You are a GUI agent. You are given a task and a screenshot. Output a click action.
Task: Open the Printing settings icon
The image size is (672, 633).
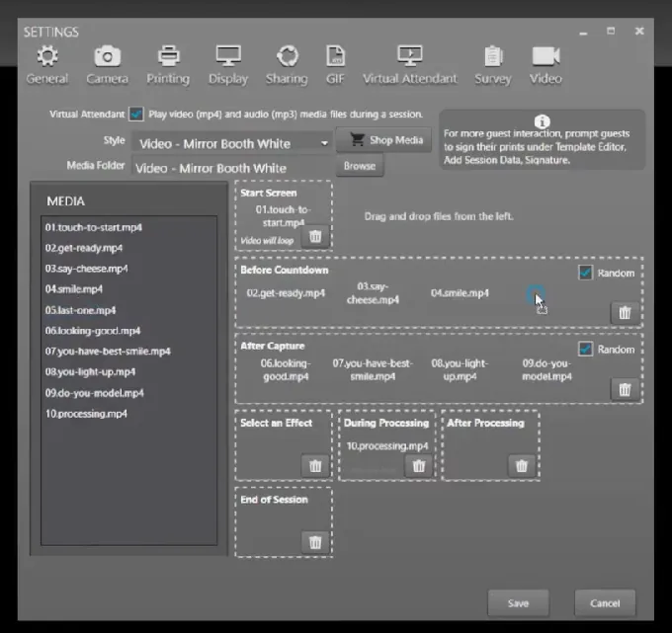tap(168, 56)
